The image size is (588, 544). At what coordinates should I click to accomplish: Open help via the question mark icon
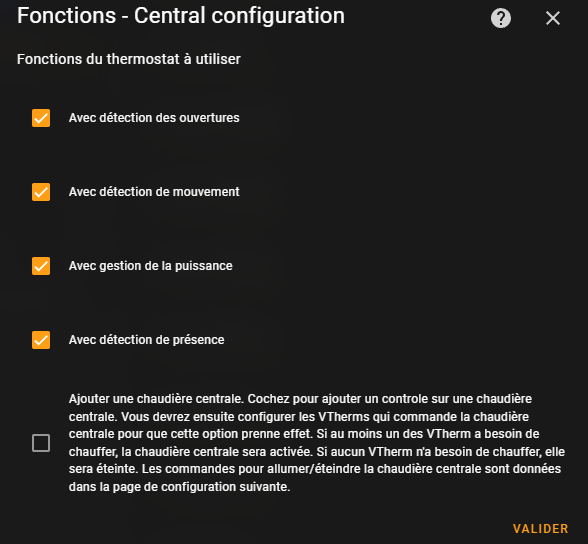pos(501,18)
